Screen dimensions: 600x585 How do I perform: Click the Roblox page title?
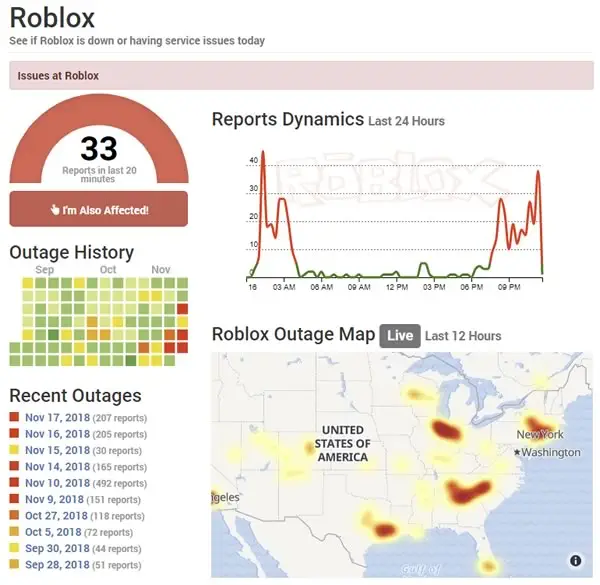[52, 18]
